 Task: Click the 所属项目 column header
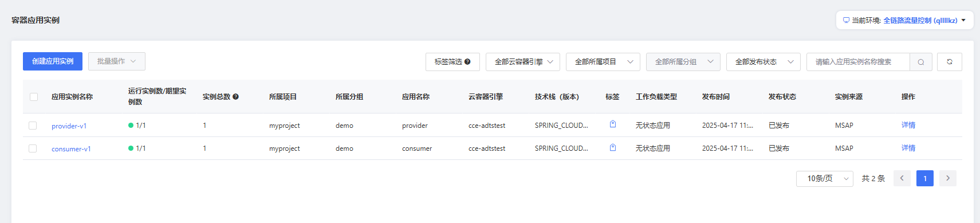click(x=283, y=97)
